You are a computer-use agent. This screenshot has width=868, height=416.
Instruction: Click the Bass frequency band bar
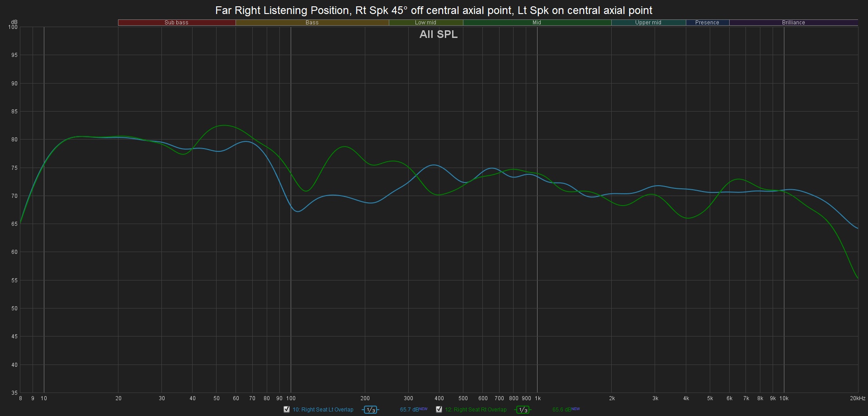pos(312,23)
